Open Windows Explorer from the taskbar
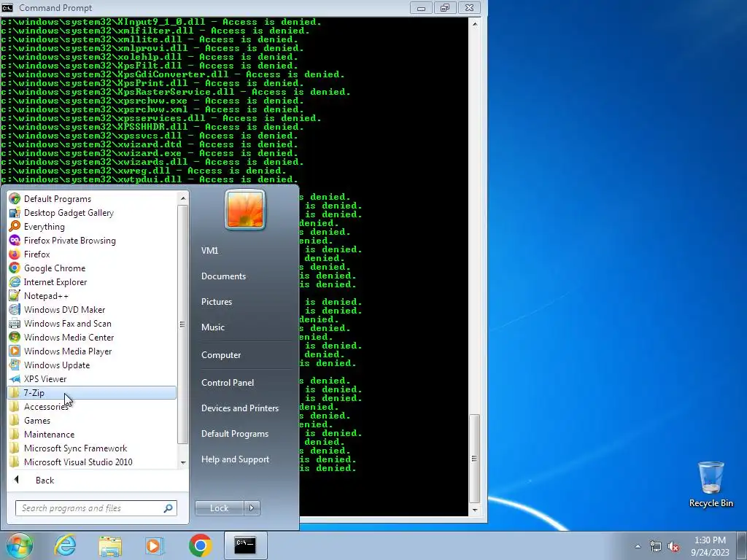747x560 pixels. coord(110,545)
